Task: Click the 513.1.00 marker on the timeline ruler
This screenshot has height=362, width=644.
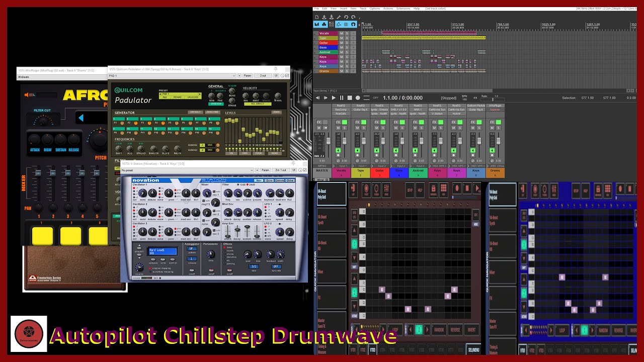Action: click(458, 24)
